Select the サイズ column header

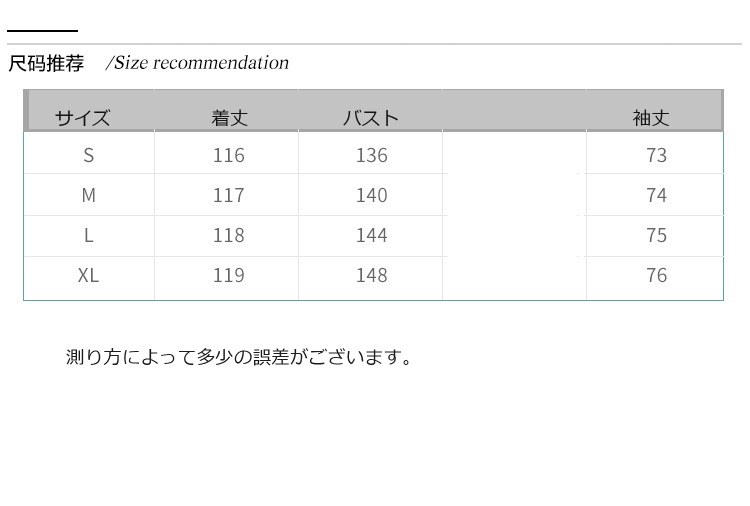click(83, 118)
